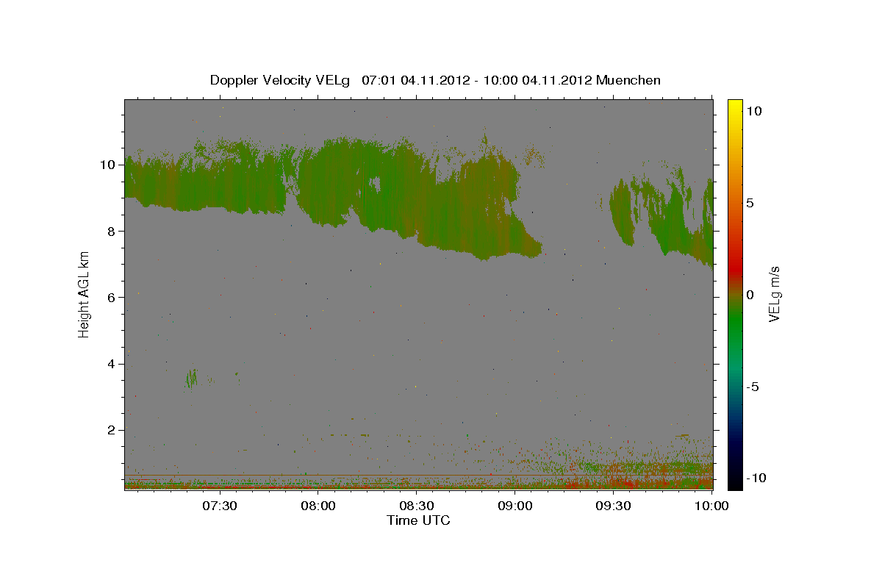The width and height of the screenshot is (882, 588).
Task: Click the 'Height AGL km' axis label
Action: tap(85, 293)
